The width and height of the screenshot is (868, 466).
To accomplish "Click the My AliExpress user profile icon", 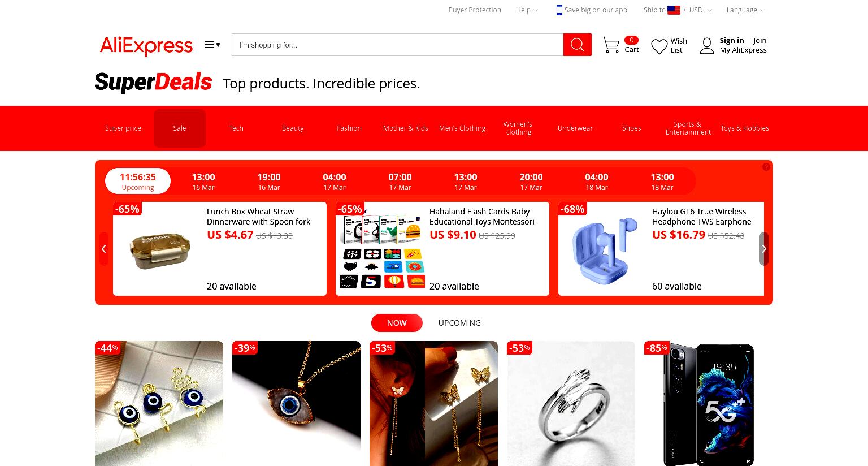I will 706,46.
